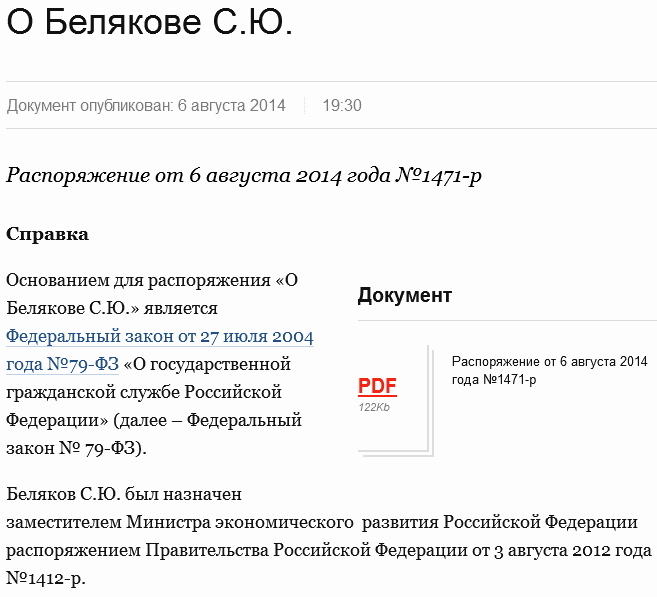The height and width of the screenshot is (597, 657).
Task: Click the italic Распоряжение №1471-р subtitle
Action: [x=244, y=176]
